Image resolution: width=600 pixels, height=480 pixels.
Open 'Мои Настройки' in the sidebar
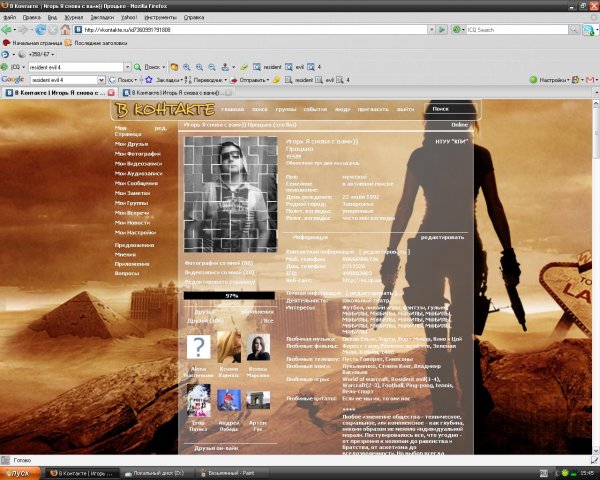coord(135,232)
